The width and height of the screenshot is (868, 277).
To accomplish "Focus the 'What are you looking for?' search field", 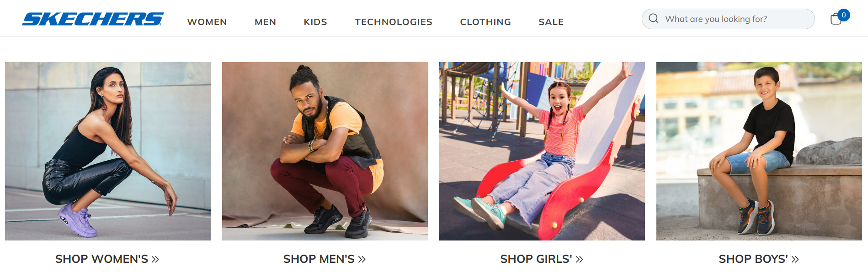I will click(x=728, y=19).
